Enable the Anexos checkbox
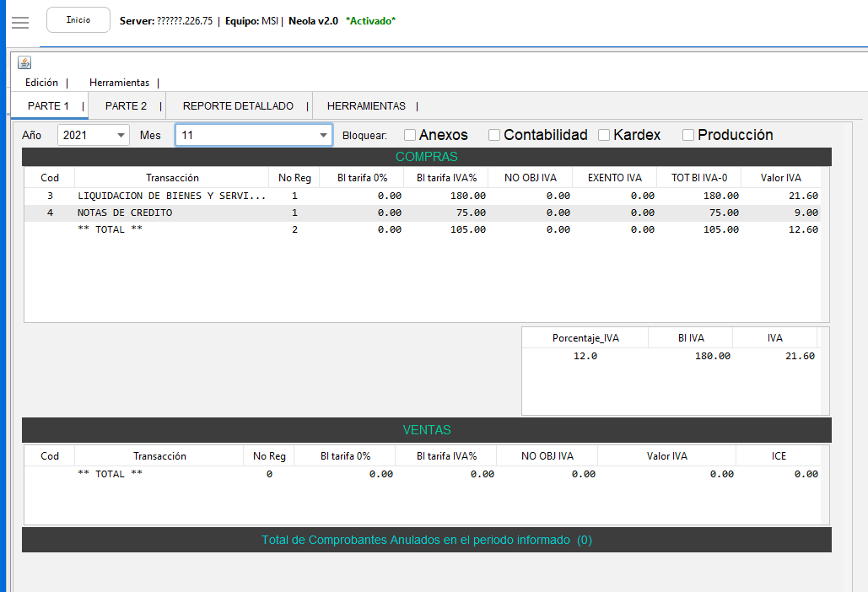868x592 pixels. (410, 135)
